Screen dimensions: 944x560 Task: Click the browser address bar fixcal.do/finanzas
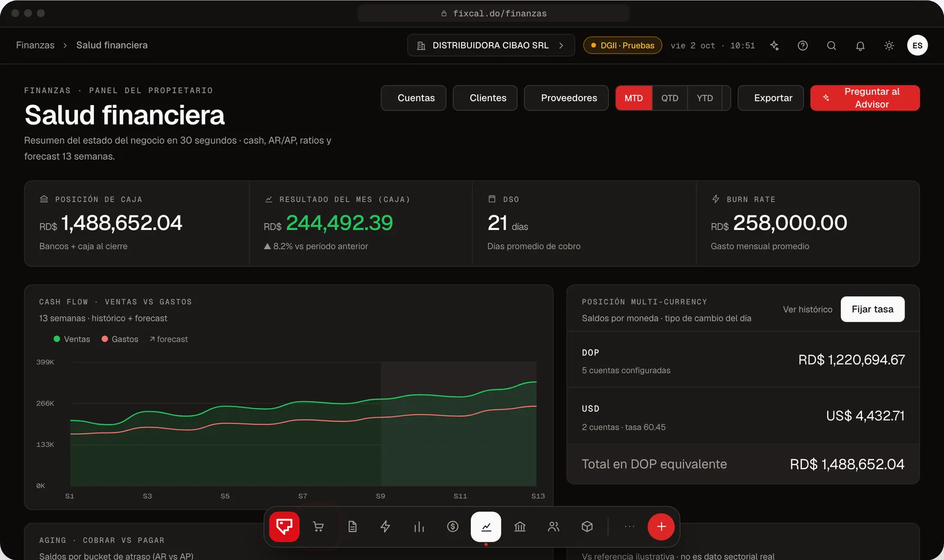click(x=494, y=13)
